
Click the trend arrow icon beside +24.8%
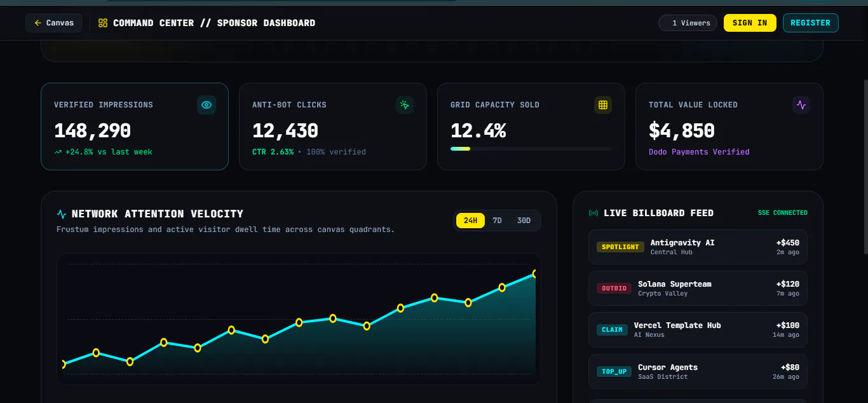coord(58,152)
